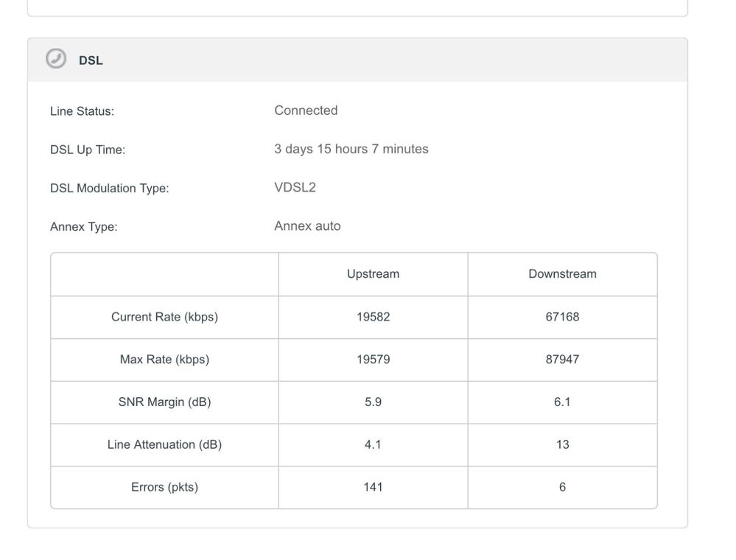Select the Max Rate row label
736x560 pixels.
pyautogui.click(x=164, y=360)
